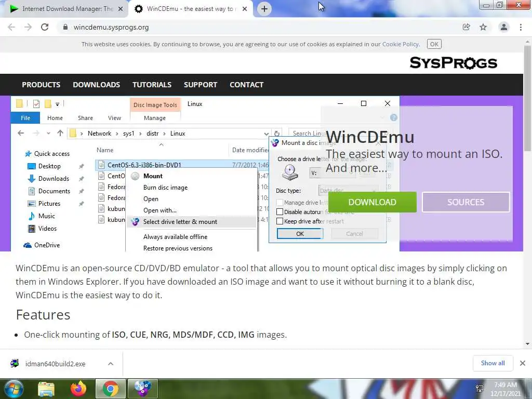Bookmark this page with star icon

483,27
